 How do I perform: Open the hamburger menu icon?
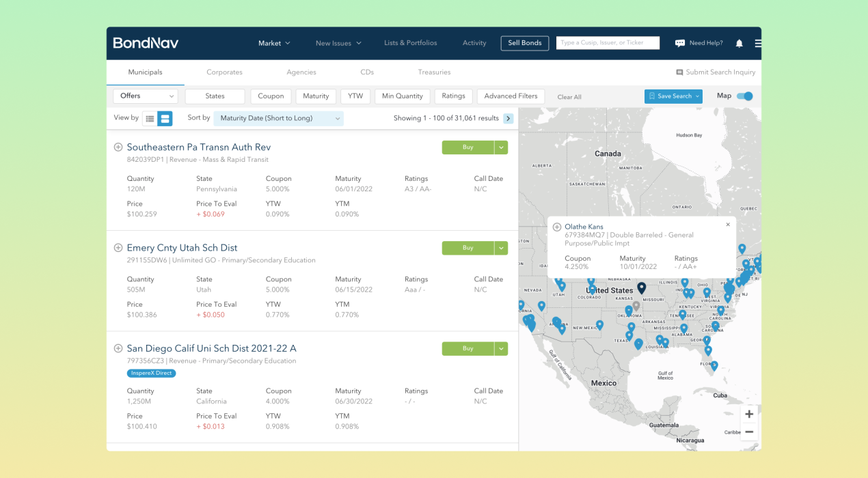point(757,43)
